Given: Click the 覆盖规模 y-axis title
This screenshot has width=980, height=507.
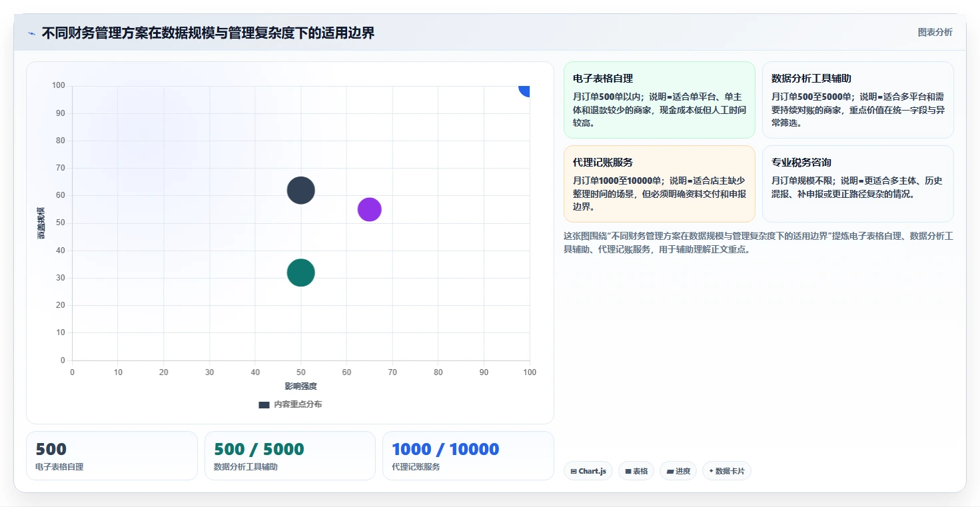Looking at the screenshot, I should click(41, 223).
